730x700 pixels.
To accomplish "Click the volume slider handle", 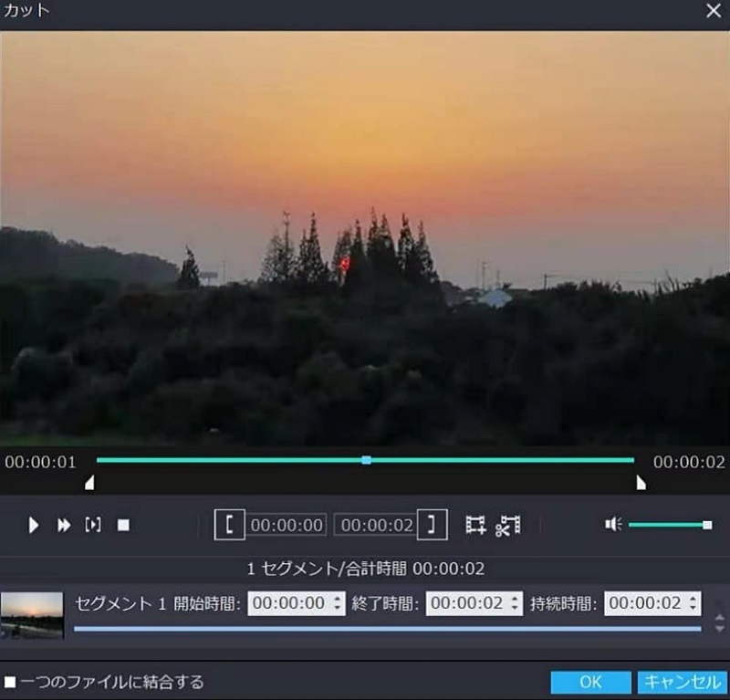I will (708, 525).
